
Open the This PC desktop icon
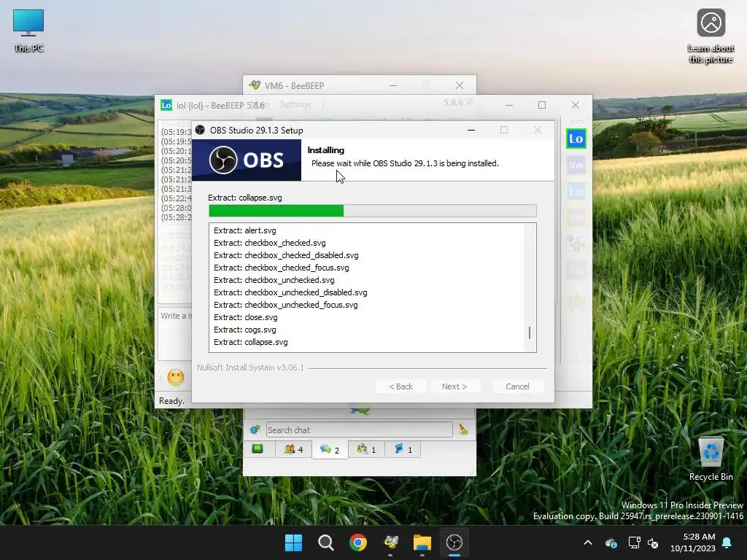28,31
